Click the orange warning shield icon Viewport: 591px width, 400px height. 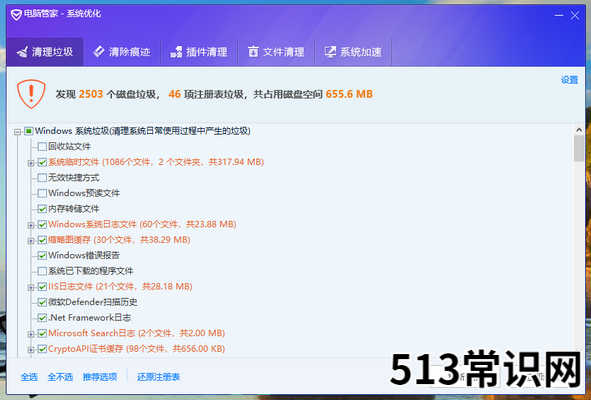pyautogui.click(x=31, y=94)
